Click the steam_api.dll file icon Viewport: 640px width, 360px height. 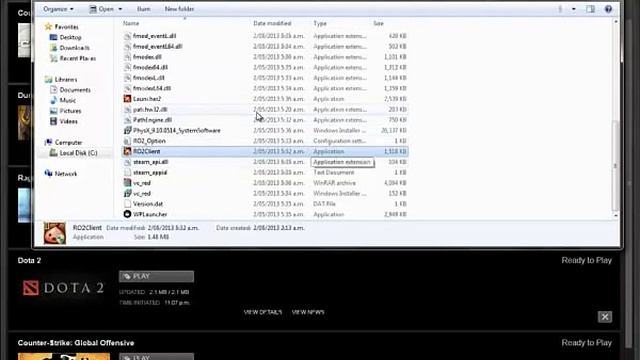pos(127,162)
